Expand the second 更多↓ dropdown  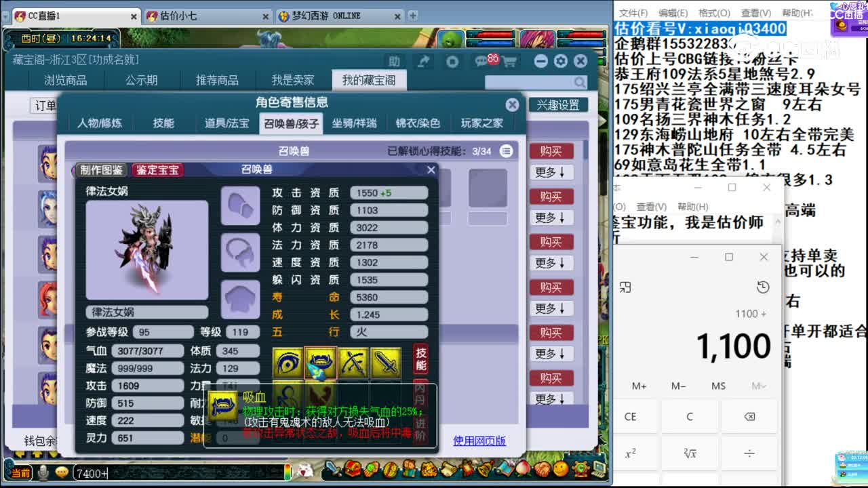(x=550, y=218)
